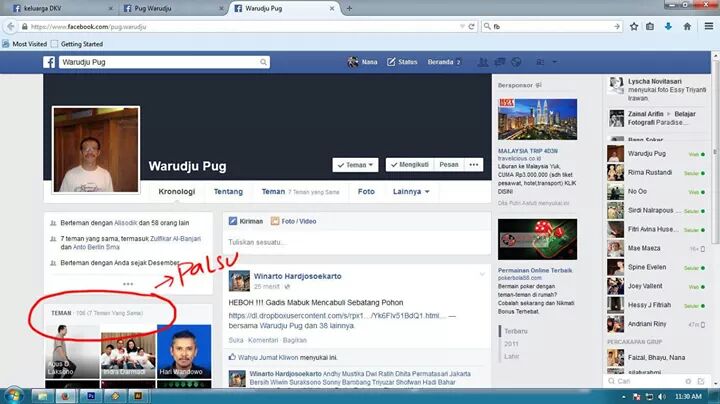Close the Warudju Pug browser tab
The height and width of the screenshot is (404, 720).
[332, 8]
